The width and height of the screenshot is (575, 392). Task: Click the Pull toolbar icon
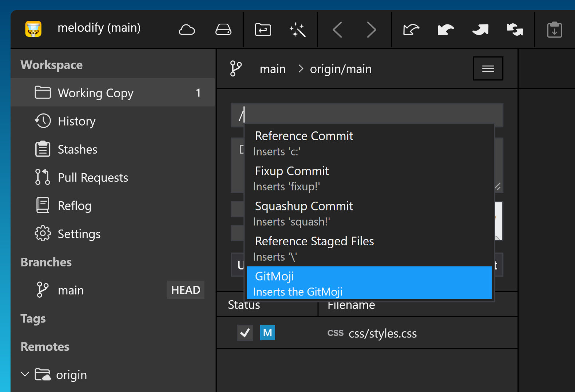pyautogui.click(x=445, y=30)
